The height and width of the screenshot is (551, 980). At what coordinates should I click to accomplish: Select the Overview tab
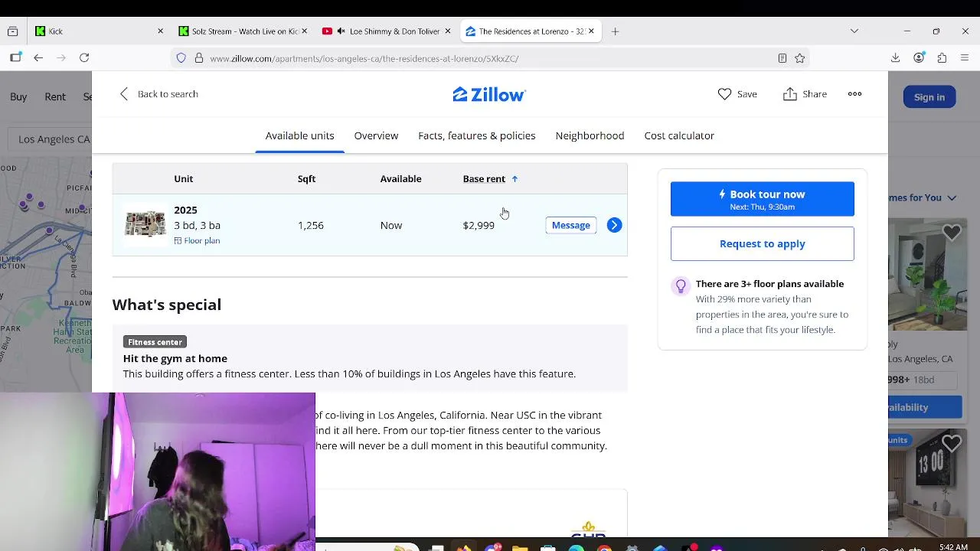376,135
